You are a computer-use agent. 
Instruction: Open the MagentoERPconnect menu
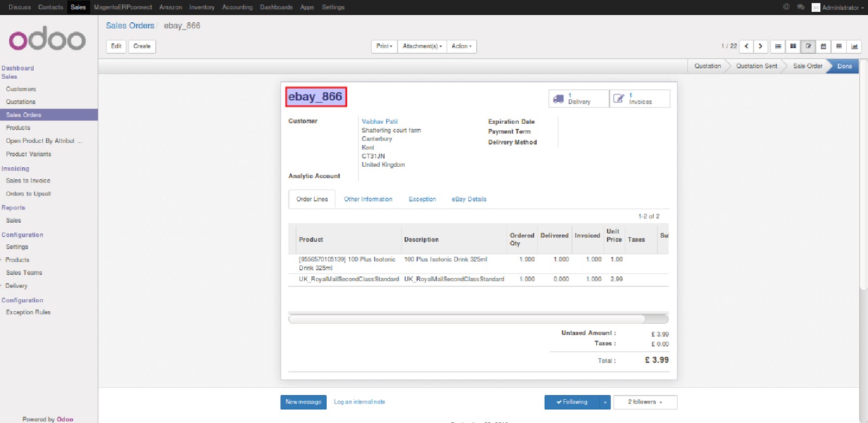tap(123, 7)
